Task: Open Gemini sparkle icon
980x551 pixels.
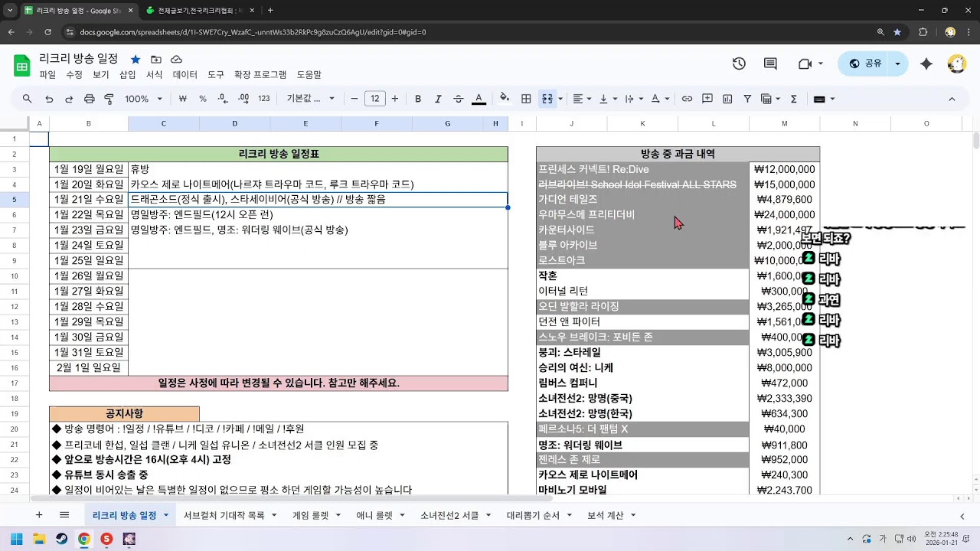Action: [926, 64]
